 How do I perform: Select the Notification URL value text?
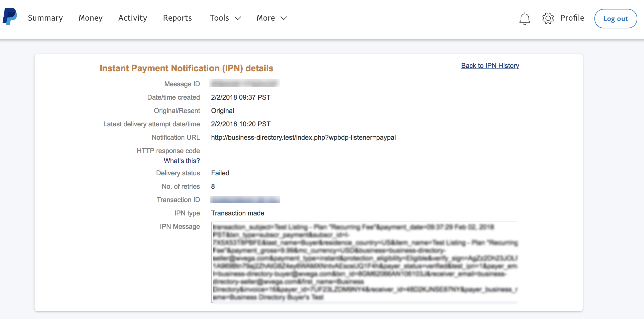pos(303,138)
